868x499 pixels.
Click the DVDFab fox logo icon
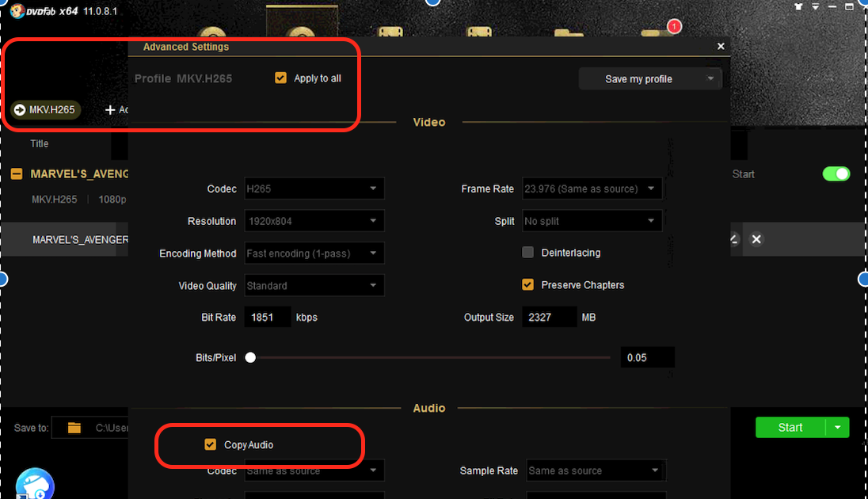point(17,10)
